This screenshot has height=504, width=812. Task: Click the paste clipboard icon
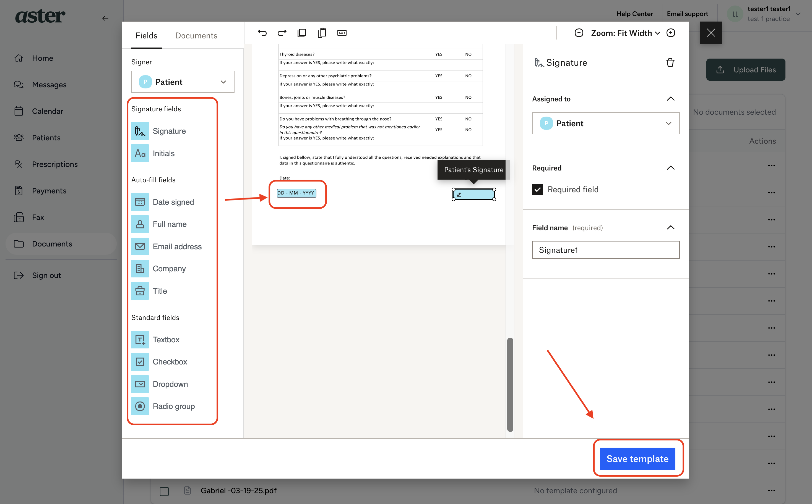click(322, 33)
